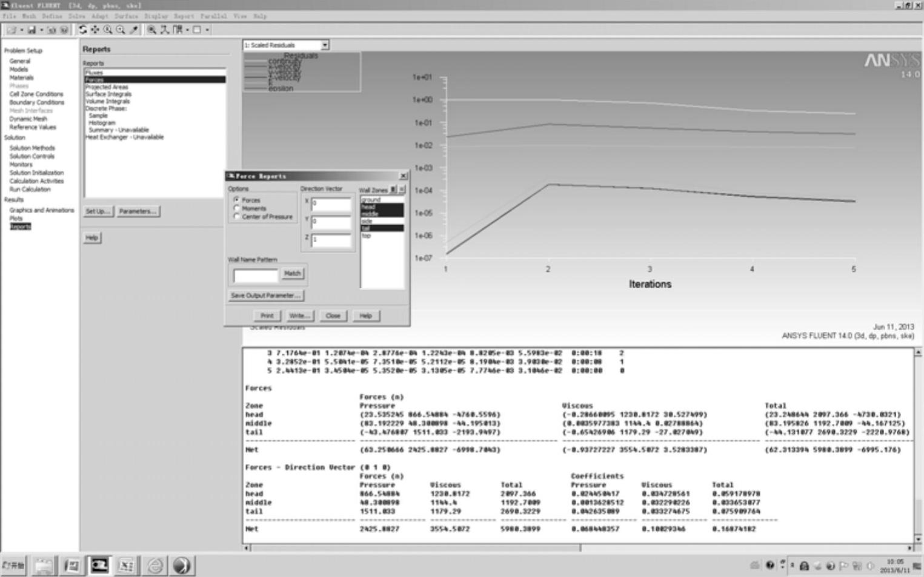This screenshot has width=924, height=577.
Task: Click Close in the Force Reports dialog
Action: [x=333, y=315]
